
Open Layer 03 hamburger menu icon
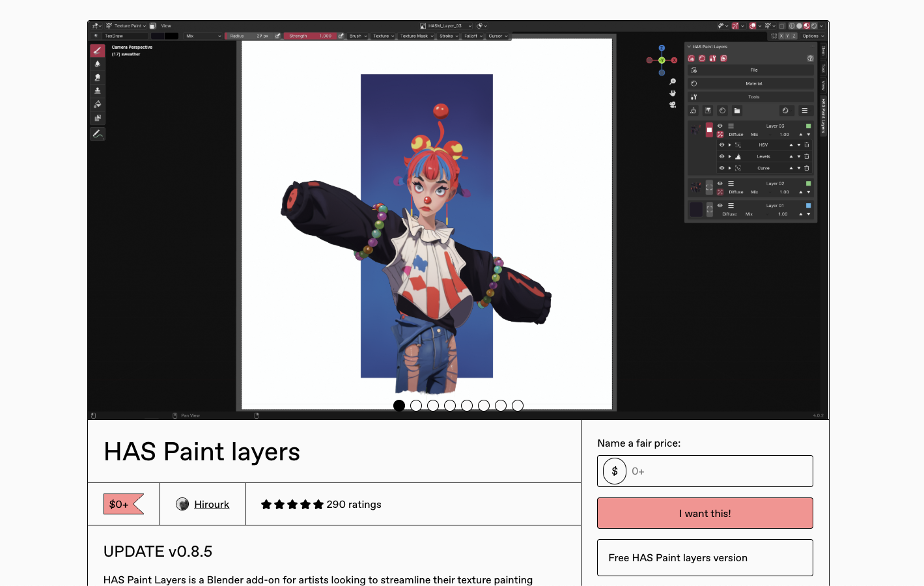point(731,126)
